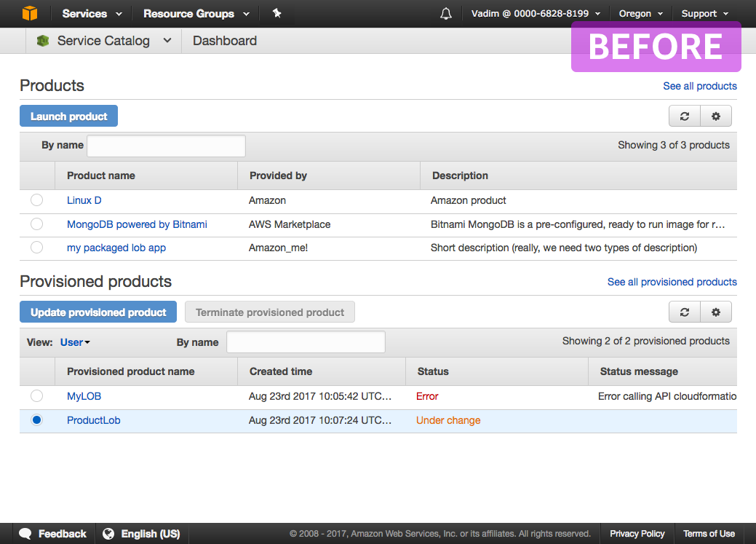Change the View filter from User

pos(75,342)
